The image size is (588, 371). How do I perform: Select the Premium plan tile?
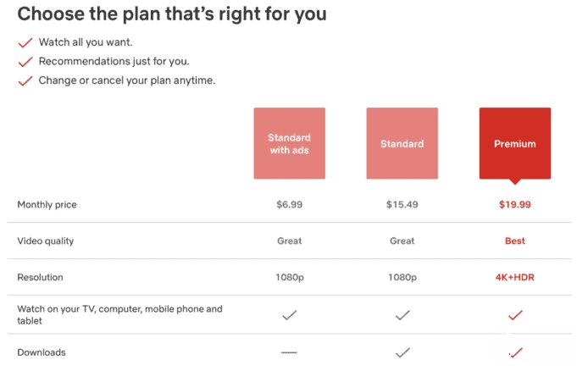(x=514, y=143)
